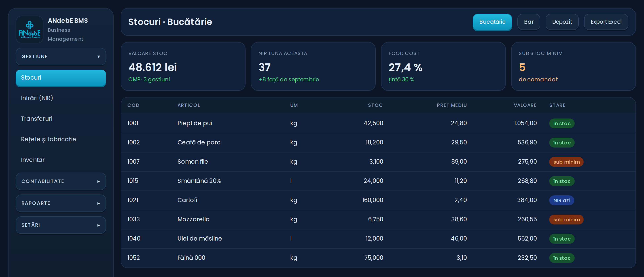
Task: Expand the RAPOARTE sidebar section
Action: pyautogui.click(x=61, y=203)
